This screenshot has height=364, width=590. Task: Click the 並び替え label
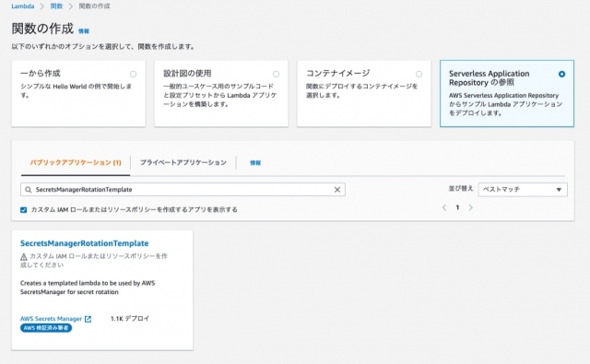coord(461,189)
